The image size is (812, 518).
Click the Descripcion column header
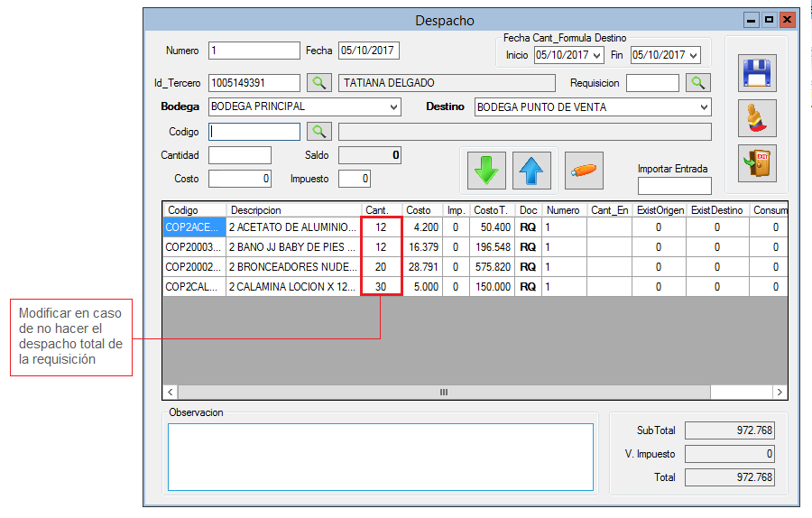[x=293, y=210]
